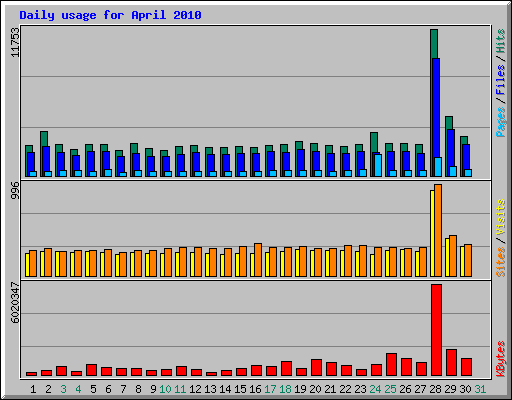
Task: Click day label 27 on the axis
Action: [x=420, y=389]
